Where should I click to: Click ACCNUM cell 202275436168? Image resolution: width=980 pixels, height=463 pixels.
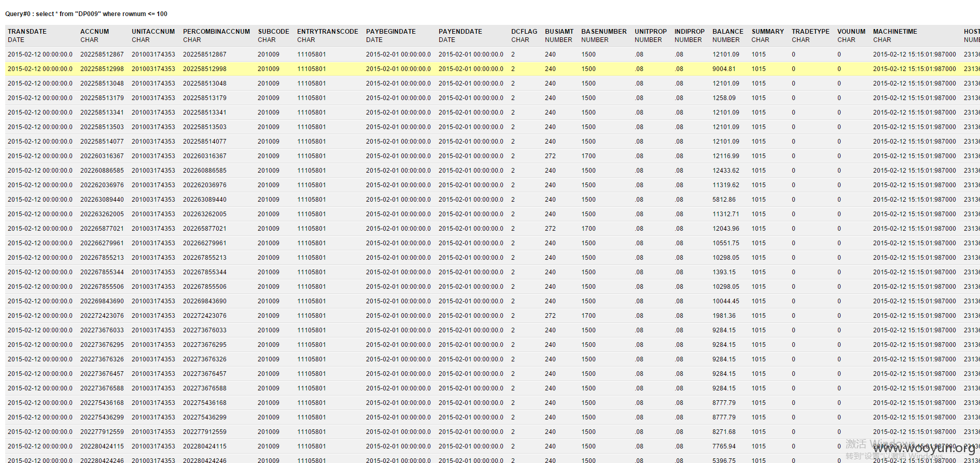click(102, 403)
